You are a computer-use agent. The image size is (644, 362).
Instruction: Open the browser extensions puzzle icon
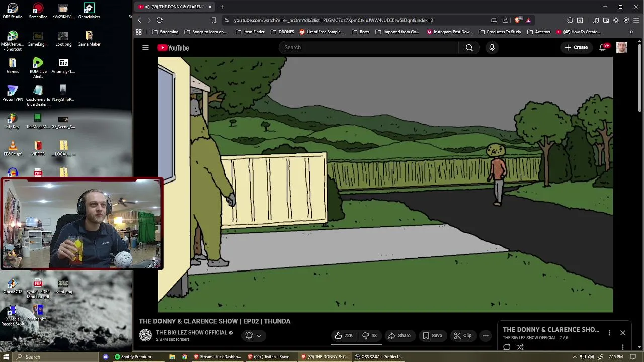[570, 20]
